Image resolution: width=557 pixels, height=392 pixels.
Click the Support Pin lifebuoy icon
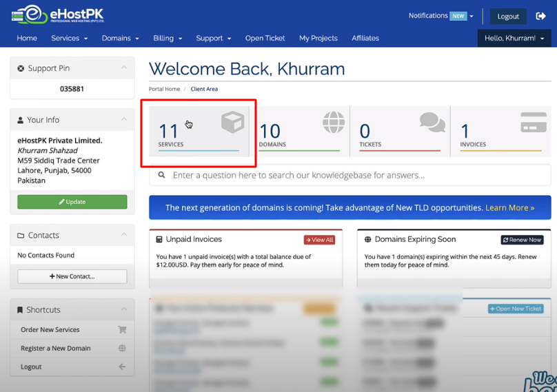21,68
